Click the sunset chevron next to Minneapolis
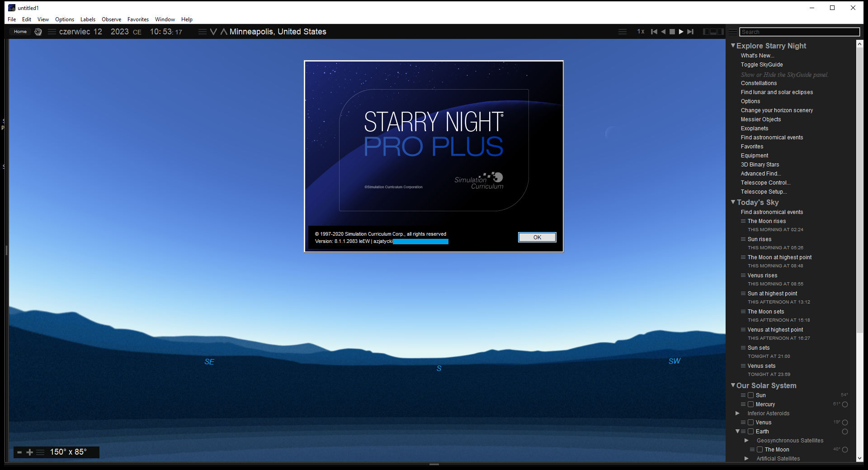Screen dimensions: 868x470 click(x=213, y=32)
